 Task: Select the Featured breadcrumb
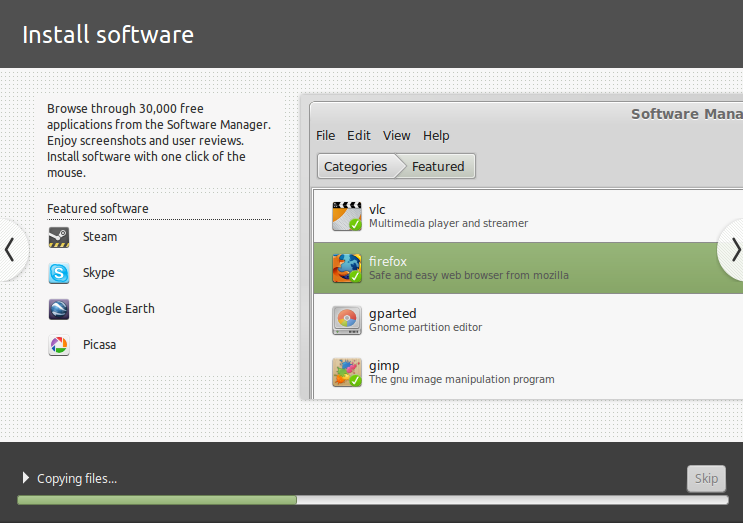point(438,166)
